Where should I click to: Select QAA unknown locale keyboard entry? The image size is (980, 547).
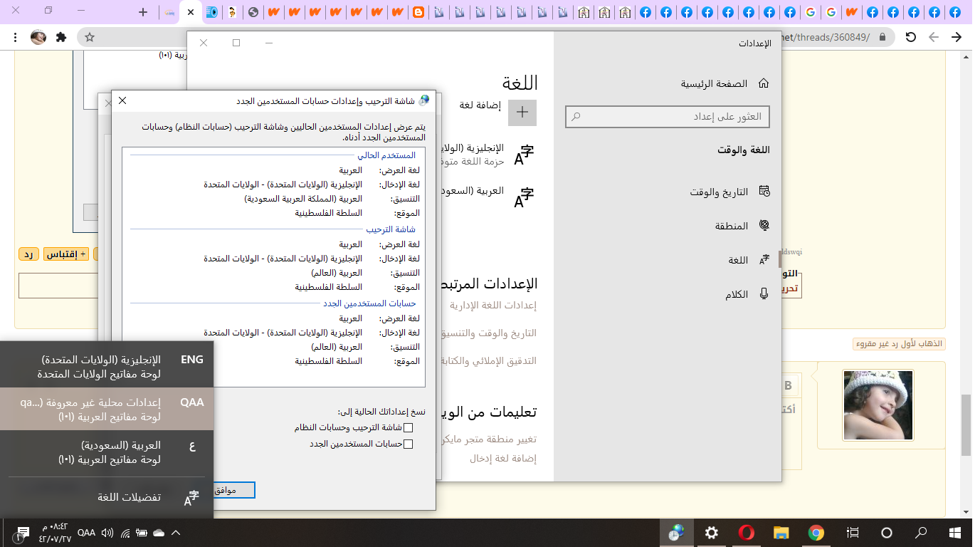107,409
